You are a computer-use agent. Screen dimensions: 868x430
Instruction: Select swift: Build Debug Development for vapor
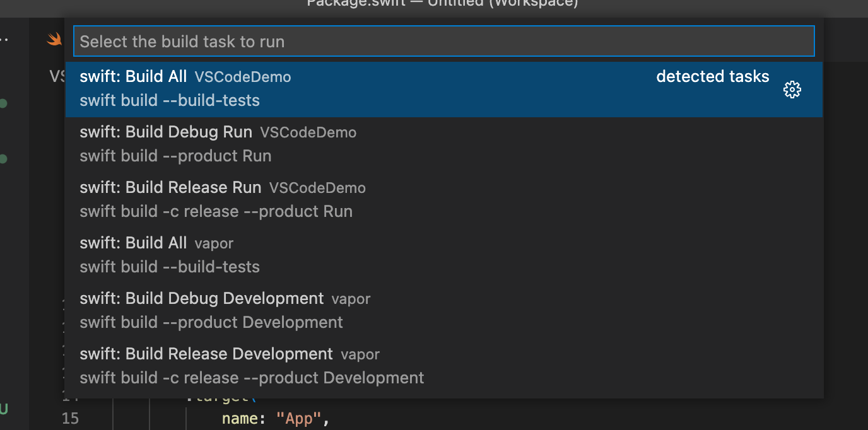(x=444, y=311)
